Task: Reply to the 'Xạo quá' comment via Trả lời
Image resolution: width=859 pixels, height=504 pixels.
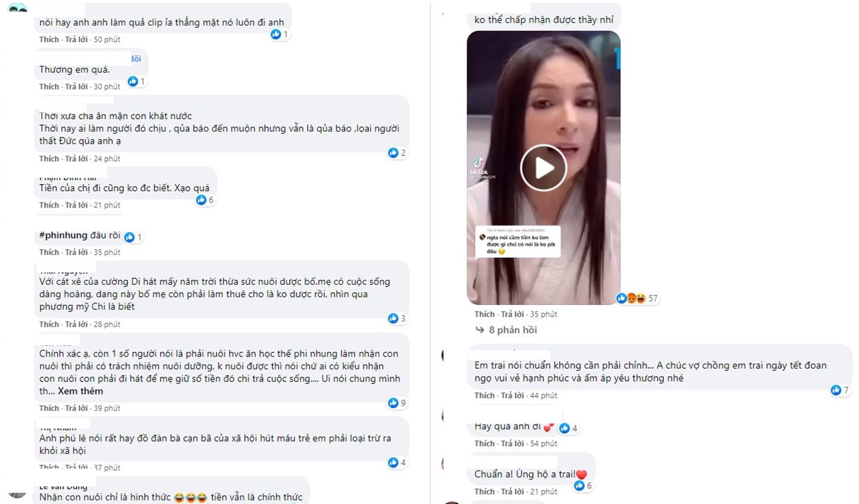Action: (x=77, y=205)
